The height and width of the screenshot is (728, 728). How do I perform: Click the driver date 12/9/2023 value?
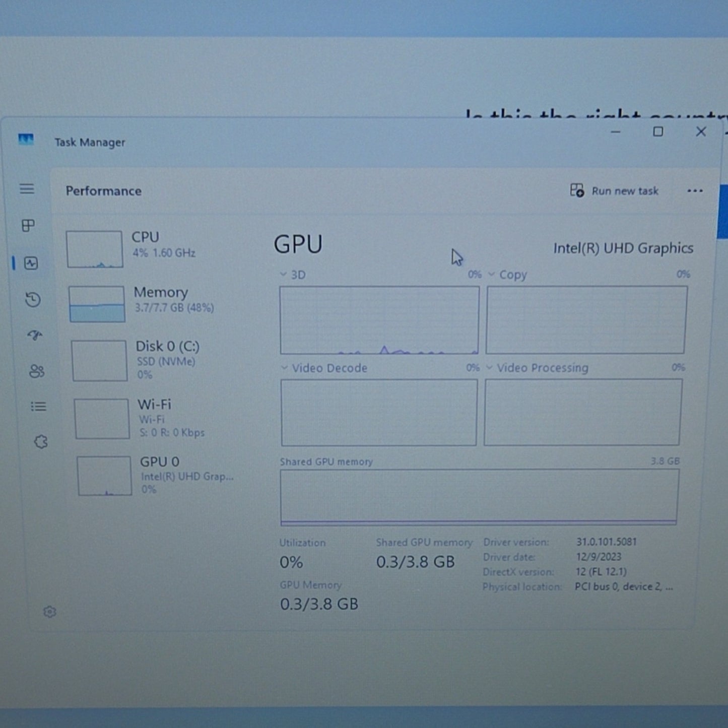[599, 557]
